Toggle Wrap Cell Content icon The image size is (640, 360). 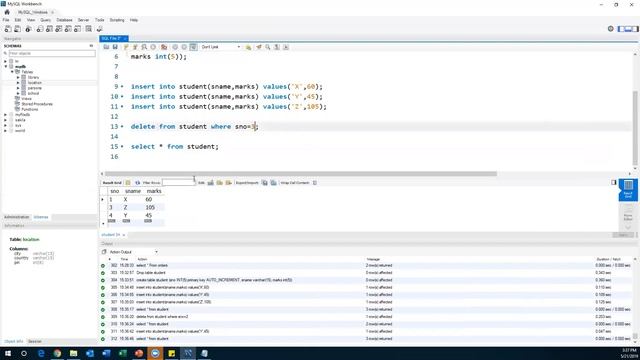[x=315, y=183]
